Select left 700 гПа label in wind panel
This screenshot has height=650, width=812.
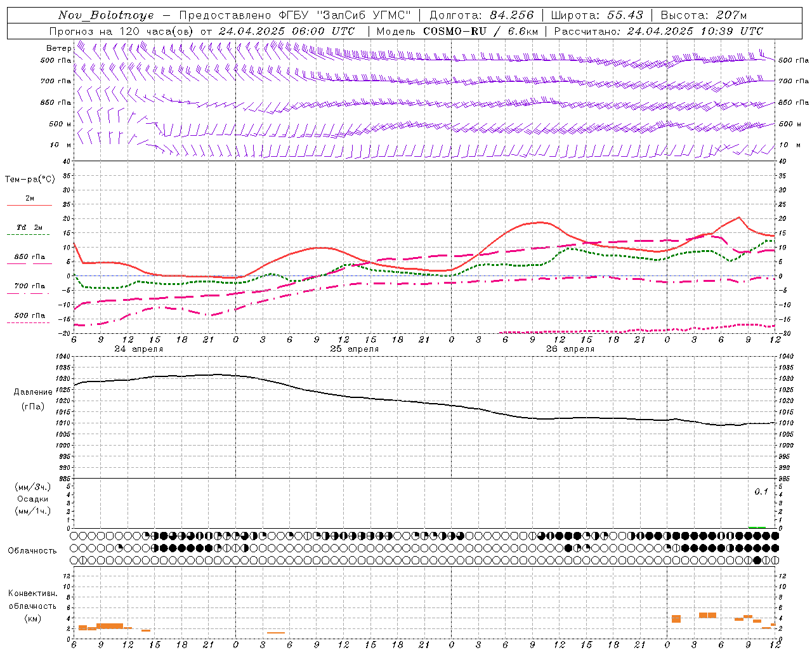point(56,81)
